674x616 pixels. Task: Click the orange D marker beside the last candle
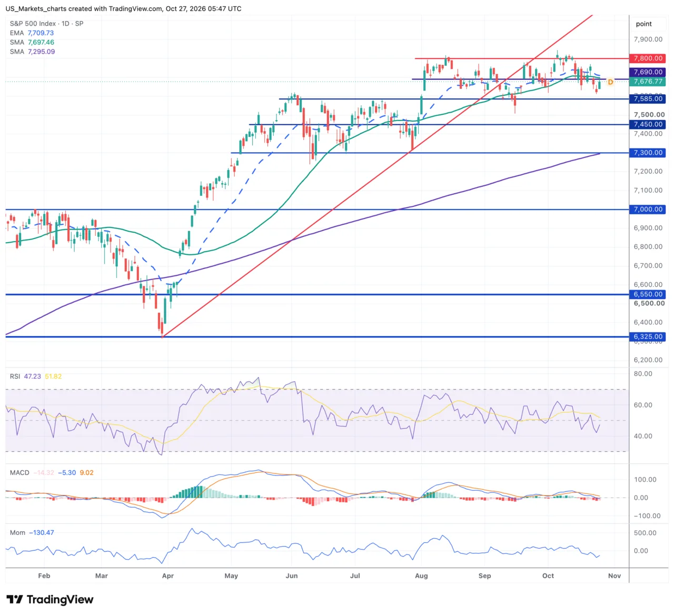(x=610, y=82)
